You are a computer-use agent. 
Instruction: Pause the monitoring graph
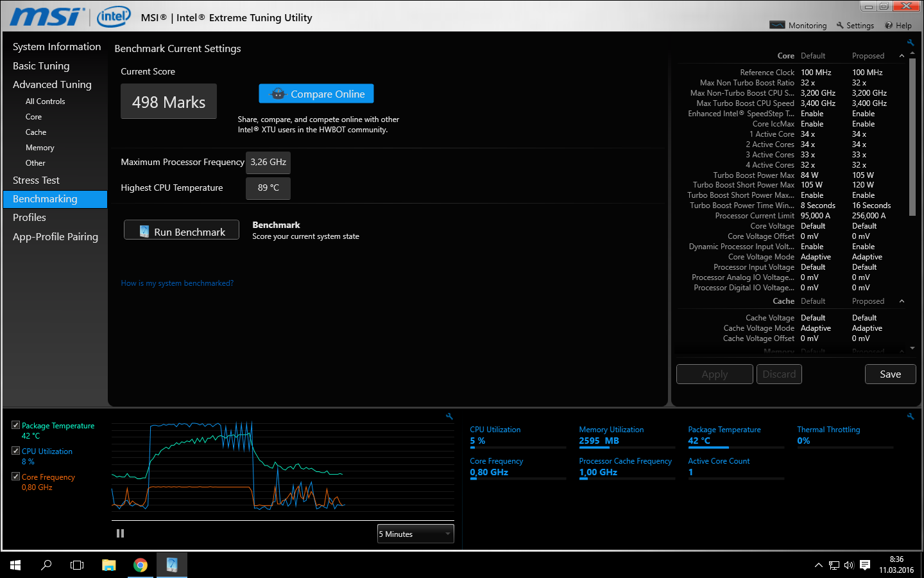click(120, 534)
